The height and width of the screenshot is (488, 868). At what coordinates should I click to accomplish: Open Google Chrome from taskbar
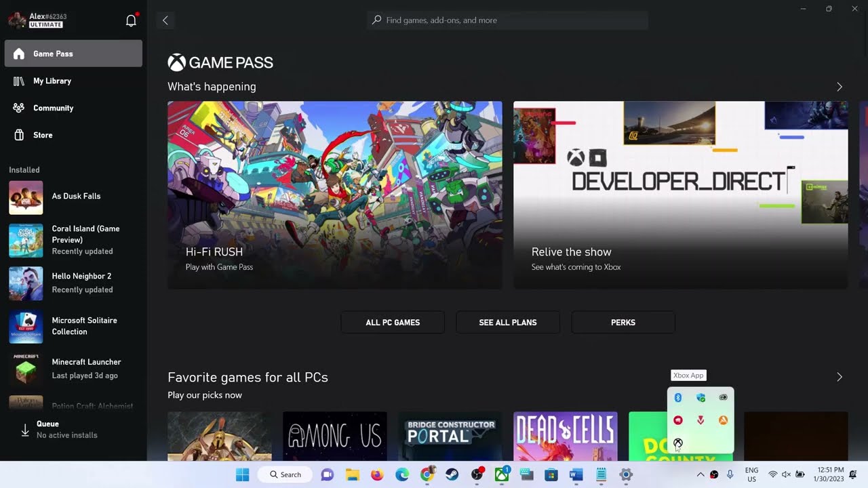(x=427, y=475)
